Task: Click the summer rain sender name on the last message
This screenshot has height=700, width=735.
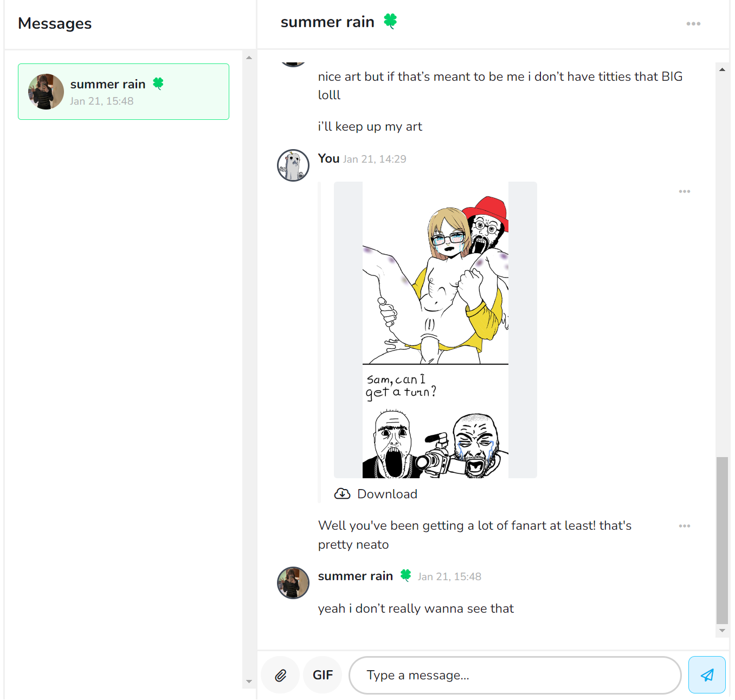Action: tap(356, 576)
